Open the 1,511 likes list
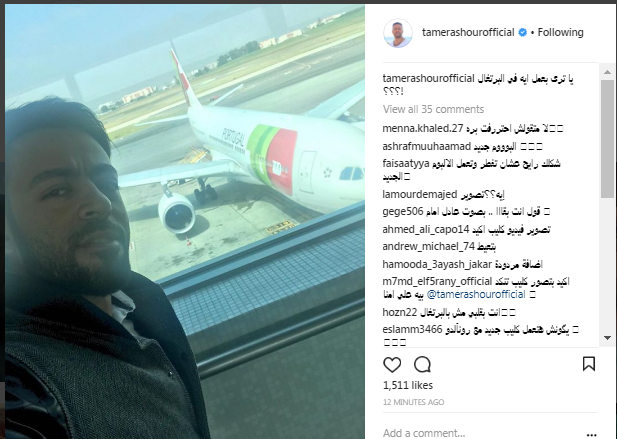 coord(408,385)
